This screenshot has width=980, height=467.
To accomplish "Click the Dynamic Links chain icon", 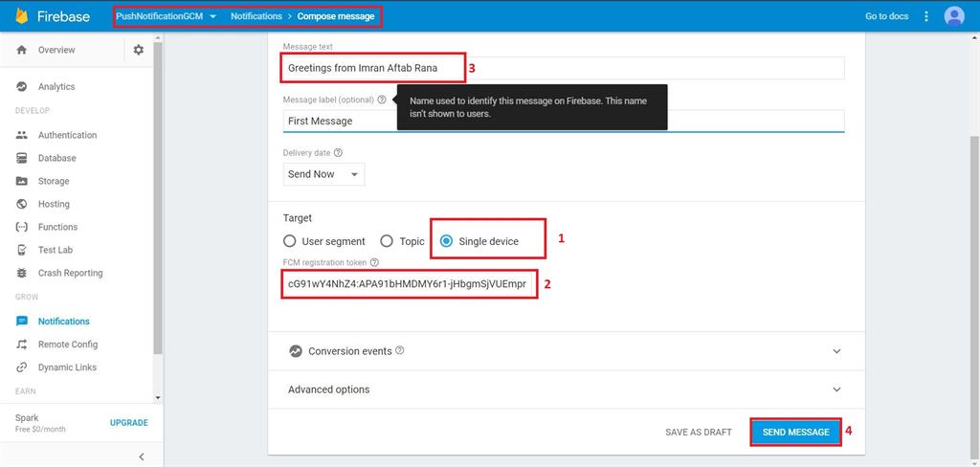I will [x=22, y=367].
